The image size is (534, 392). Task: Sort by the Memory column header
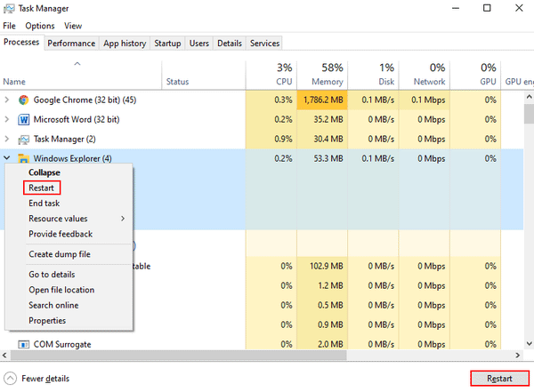point(322,76)
